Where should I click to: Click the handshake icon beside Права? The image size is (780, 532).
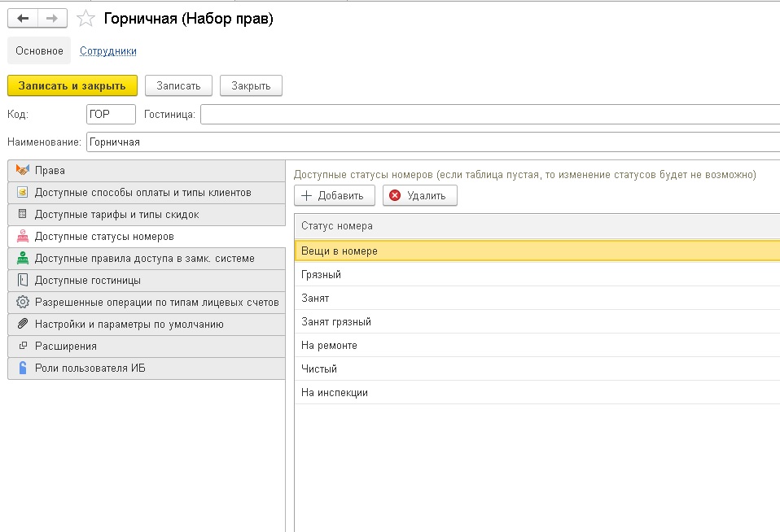click(x=23, y=170)
